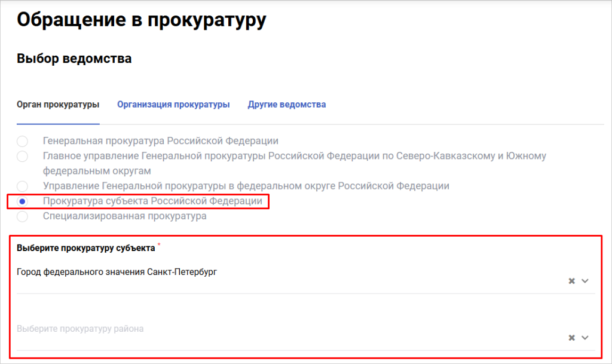Click the red required asterisk marker

[159, 245]
